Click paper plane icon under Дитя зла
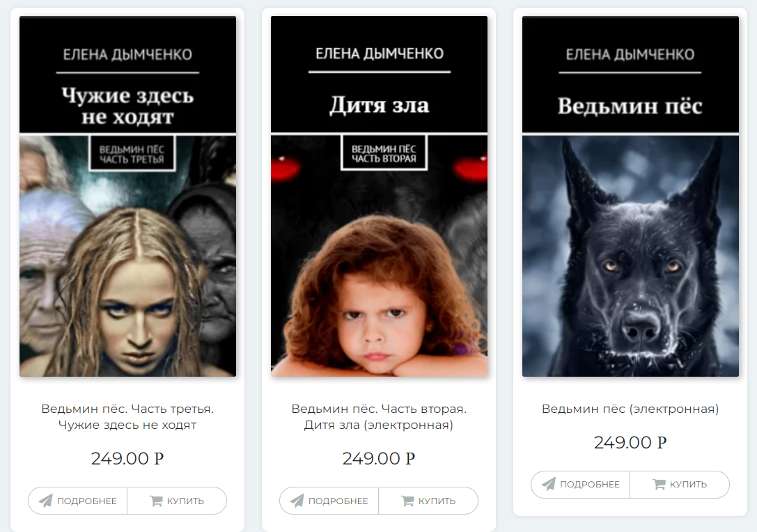The height and width of the screenshot is (532, 757). [x=297, y=501]
